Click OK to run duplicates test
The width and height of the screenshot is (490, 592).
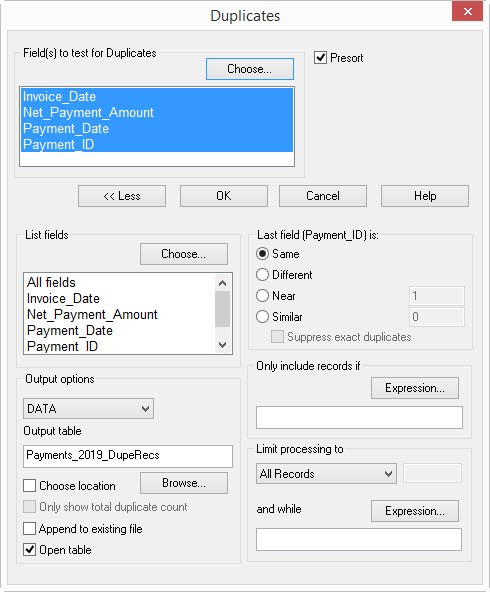pos(224,196)
